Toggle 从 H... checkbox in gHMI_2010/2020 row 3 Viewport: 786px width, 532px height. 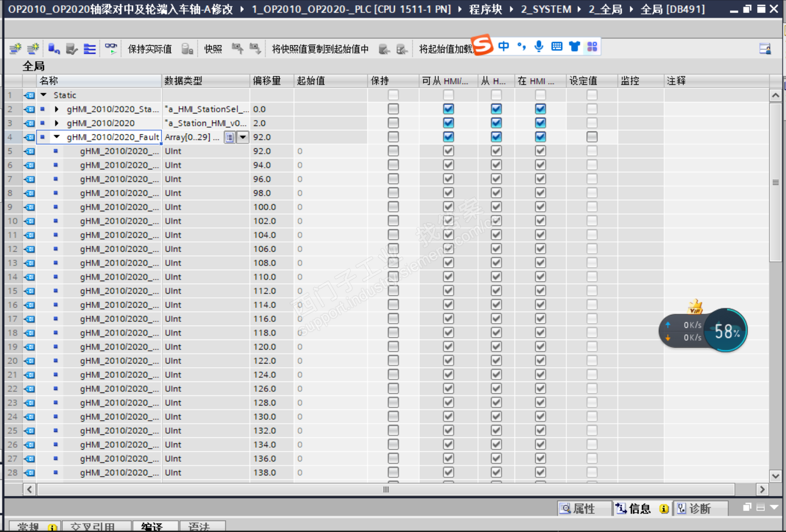click(496, 123)
